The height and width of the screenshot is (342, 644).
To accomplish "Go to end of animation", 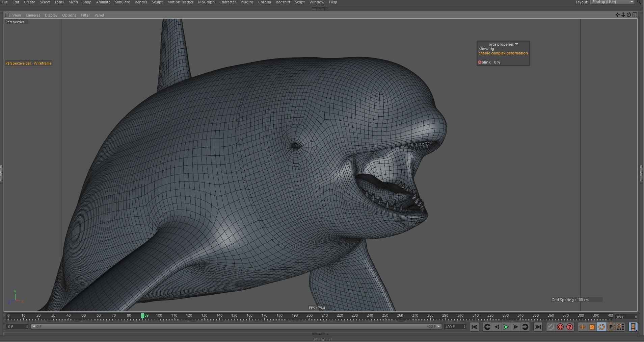I will coord(538,327).
